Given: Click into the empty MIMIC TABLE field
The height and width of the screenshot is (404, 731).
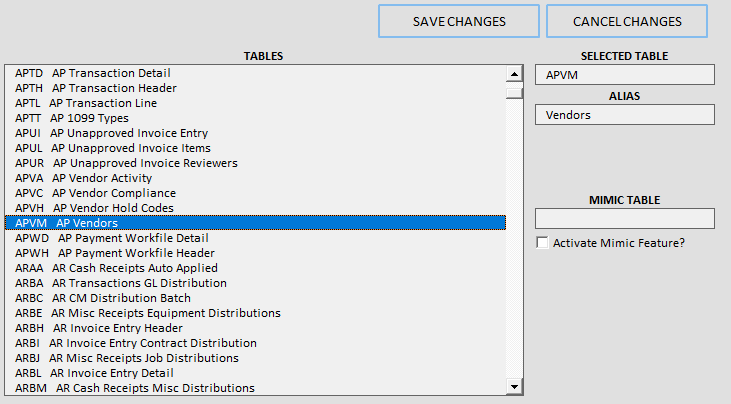Looking at the screenshot, I should 625,219.
